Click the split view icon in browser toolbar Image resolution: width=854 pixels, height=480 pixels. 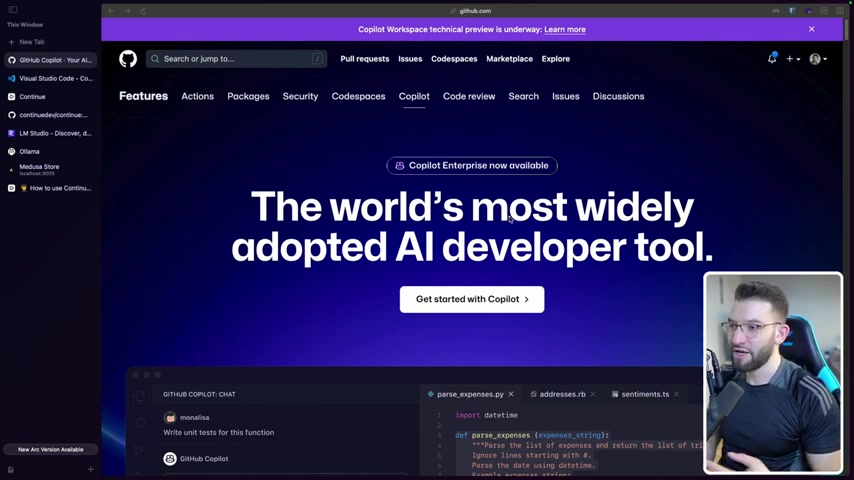(840, 10)
